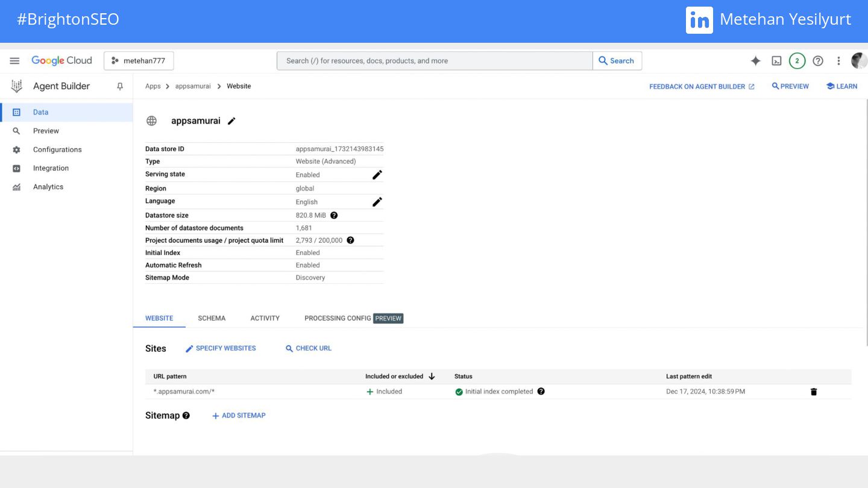Show help for Sitemap section
The height and width of the screenshot is (488, 868).
click(186, 416)
